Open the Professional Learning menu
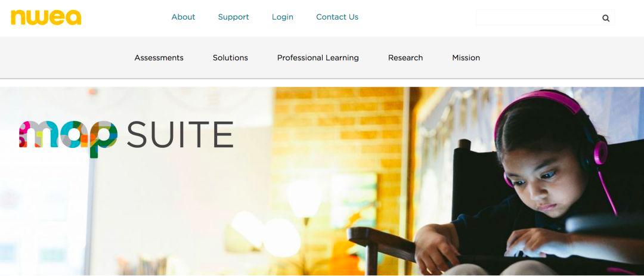644x276 pixels. click(318, 58)
